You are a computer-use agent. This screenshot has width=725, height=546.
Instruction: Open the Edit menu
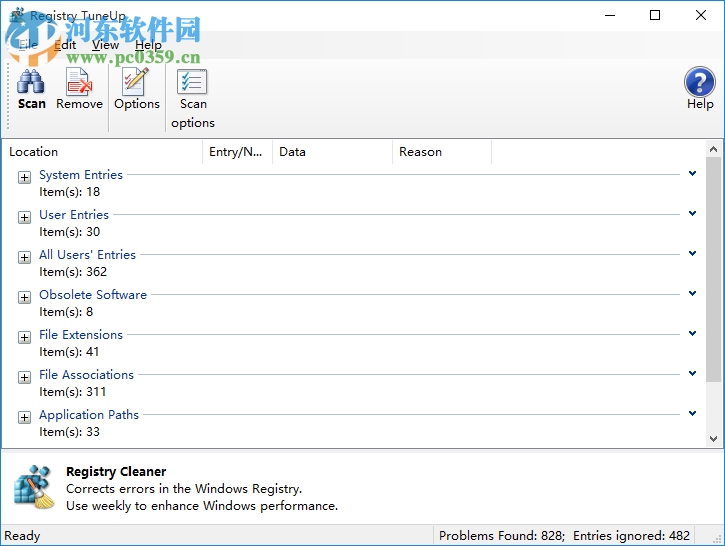pos(65,45)
